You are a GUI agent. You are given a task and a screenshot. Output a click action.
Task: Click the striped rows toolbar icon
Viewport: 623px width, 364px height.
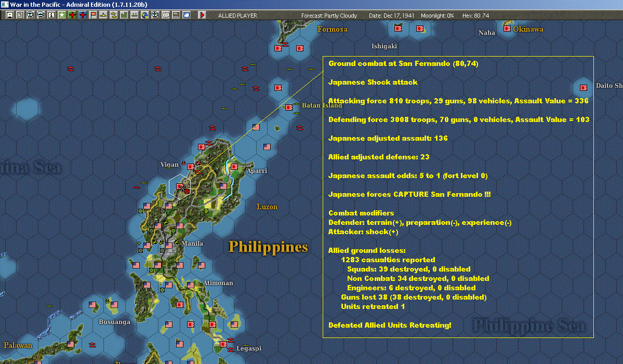pos(176,15)
